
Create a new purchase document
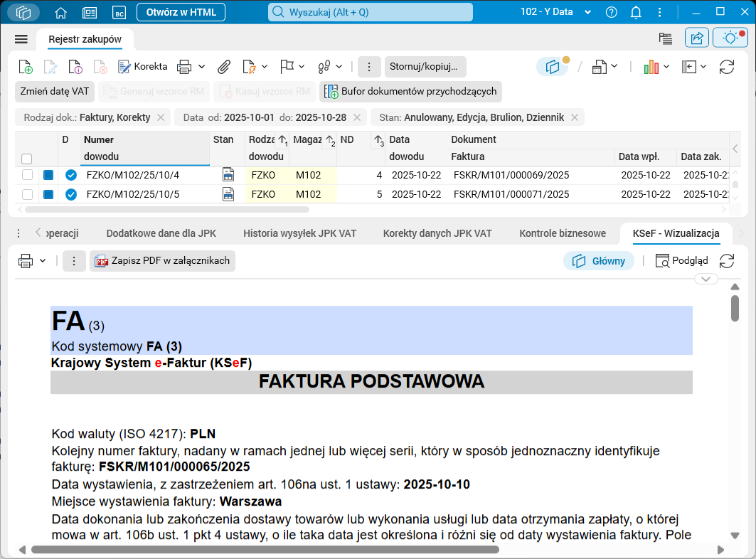click(x=26, y=66)
